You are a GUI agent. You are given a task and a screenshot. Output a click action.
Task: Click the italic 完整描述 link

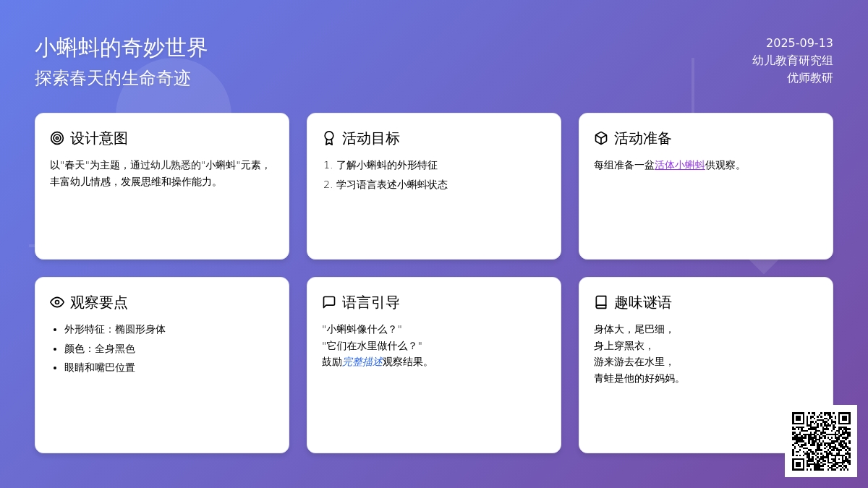click(362, 361)
